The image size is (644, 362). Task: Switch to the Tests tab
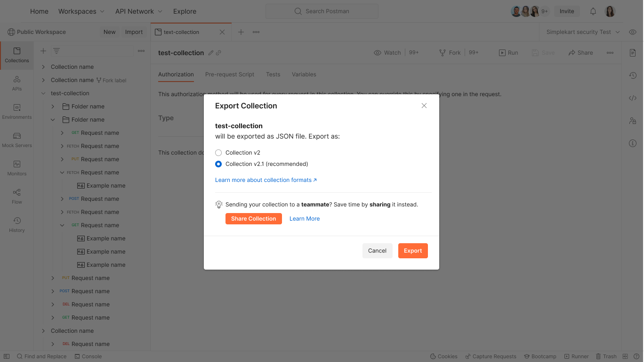(273, 74)
